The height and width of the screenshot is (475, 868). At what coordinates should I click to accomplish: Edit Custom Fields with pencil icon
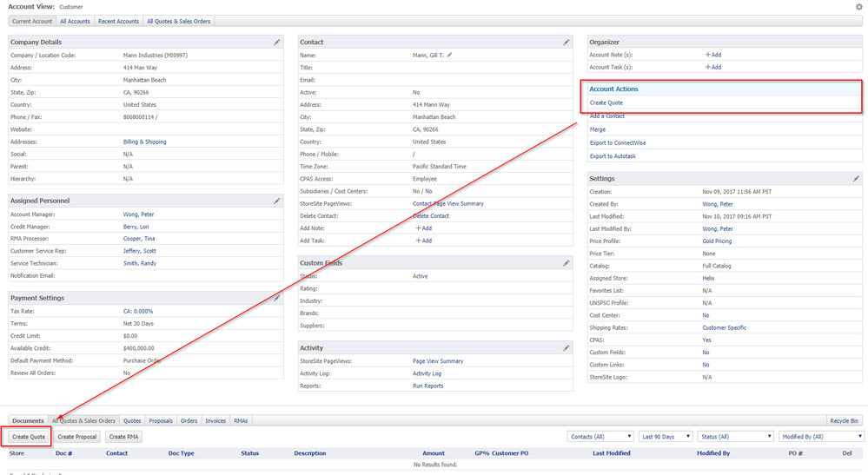[x=567, y=262]
